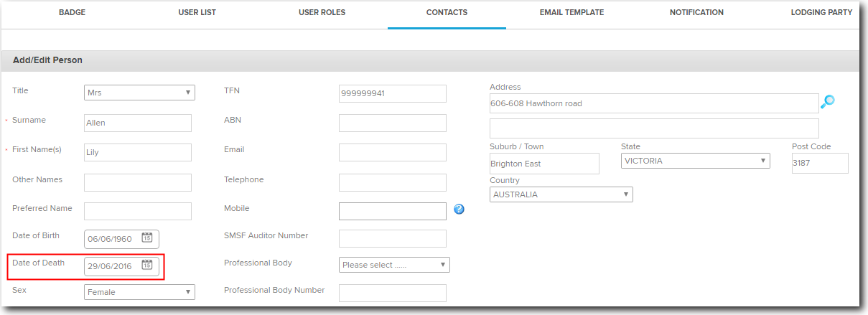Image resolution: width=868 pixels, height=315 pixels.
Task: Open the Notification tab
Action: pyautogui.click(x=696, y=12)
